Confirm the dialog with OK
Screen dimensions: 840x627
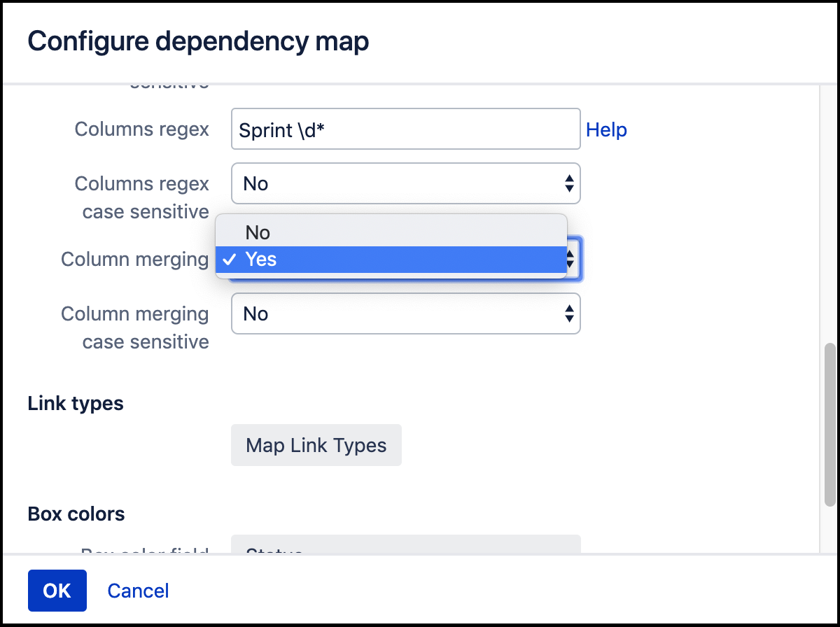point(57,591)
